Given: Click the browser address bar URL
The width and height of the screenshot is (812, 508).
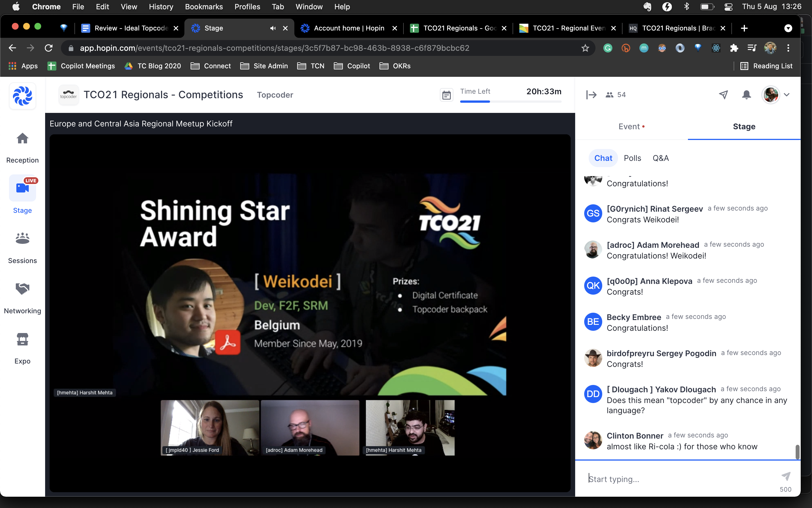Looking at the screenshot, I should click(274, 48).
